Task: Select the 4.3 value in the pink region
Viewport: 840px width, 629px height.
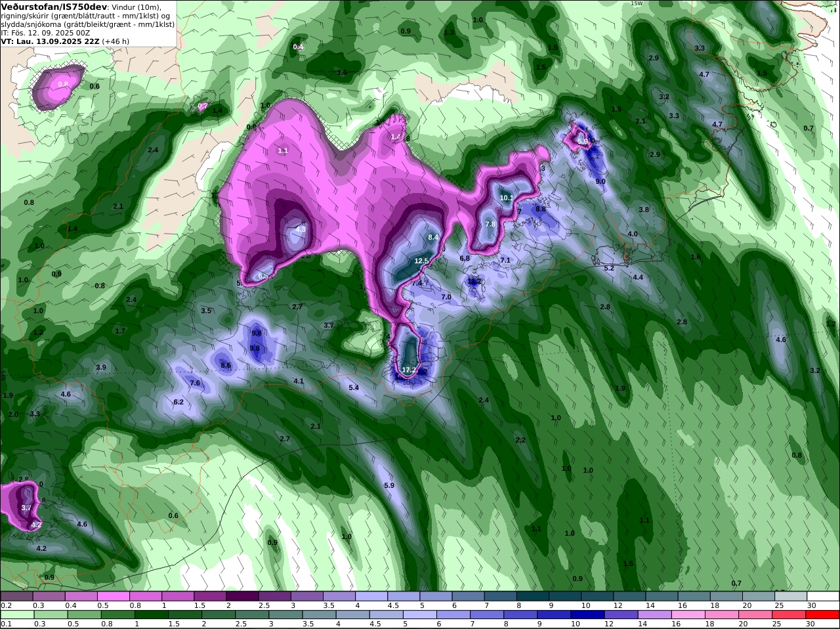Action: pyautogui.click(x=301, y=230)
